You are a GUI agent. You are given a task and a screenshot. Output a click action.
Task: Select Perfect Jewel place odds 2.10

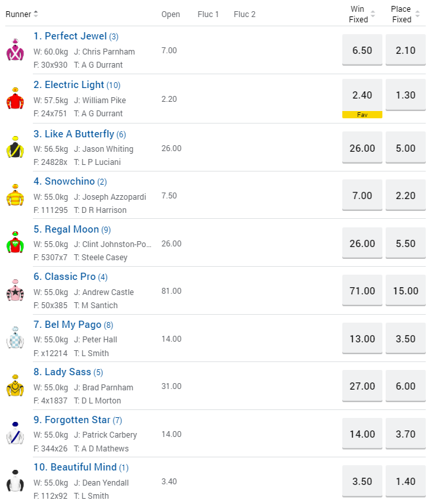point(405,51)
